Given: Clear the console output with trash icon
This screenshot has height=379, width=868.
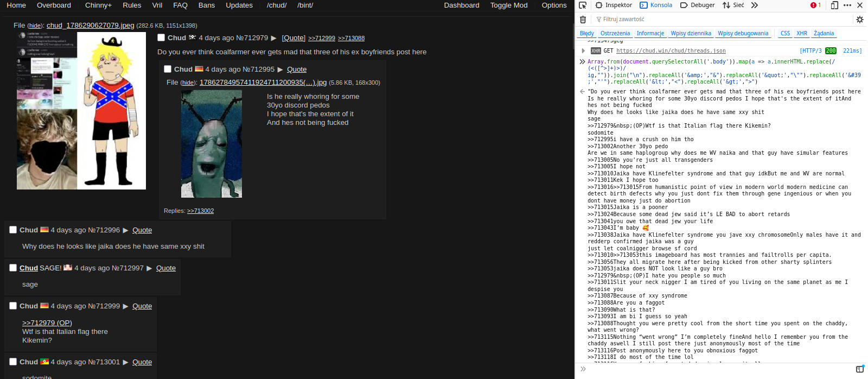Looking at the screenshot, I should [583, 19].
